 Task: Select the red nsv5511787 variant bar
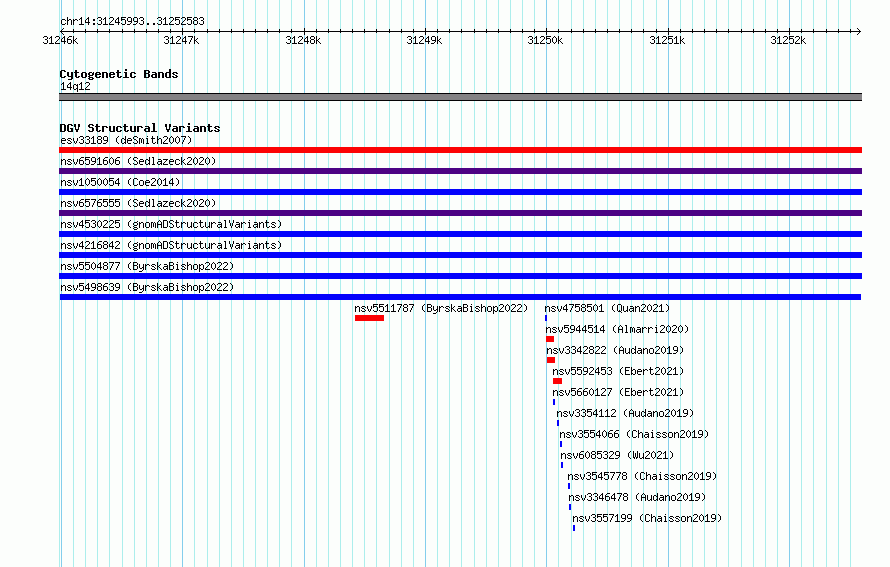tap(370, 318)
